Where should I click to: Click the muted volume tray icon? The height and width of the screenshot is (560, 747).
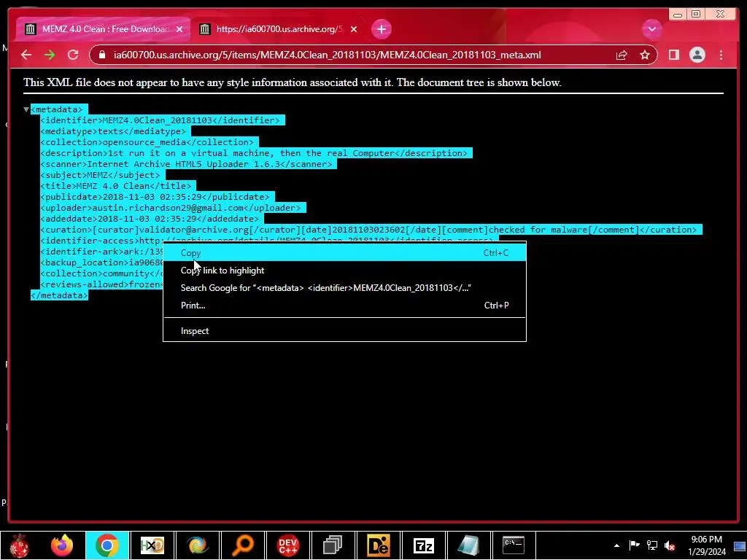click(670, 545)
